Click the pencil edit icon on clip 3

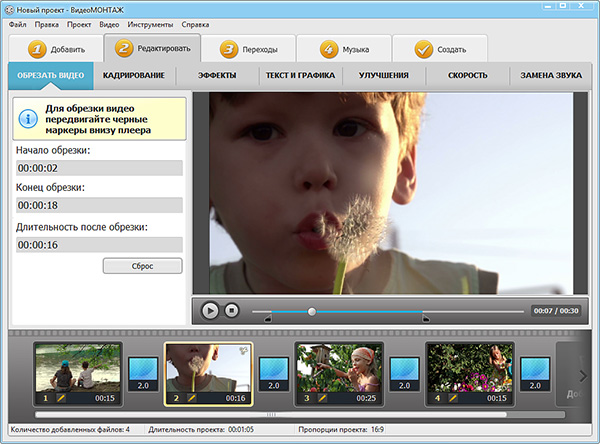[x=322, y=398]
